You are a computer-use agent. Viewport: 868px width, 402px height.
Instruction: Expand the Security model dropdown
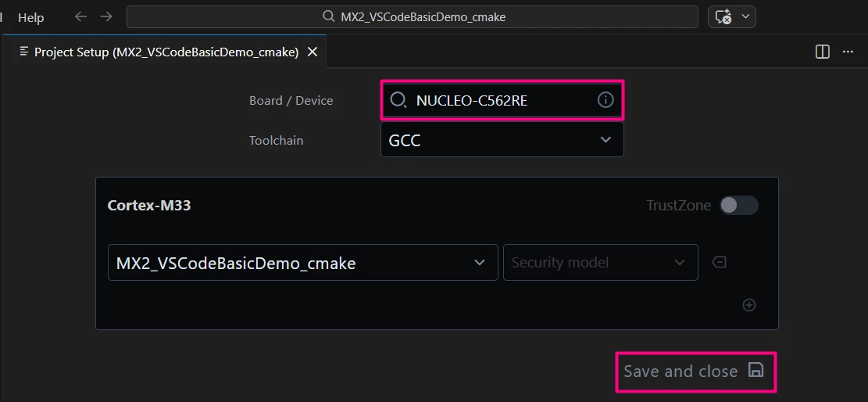pos(601,262)
